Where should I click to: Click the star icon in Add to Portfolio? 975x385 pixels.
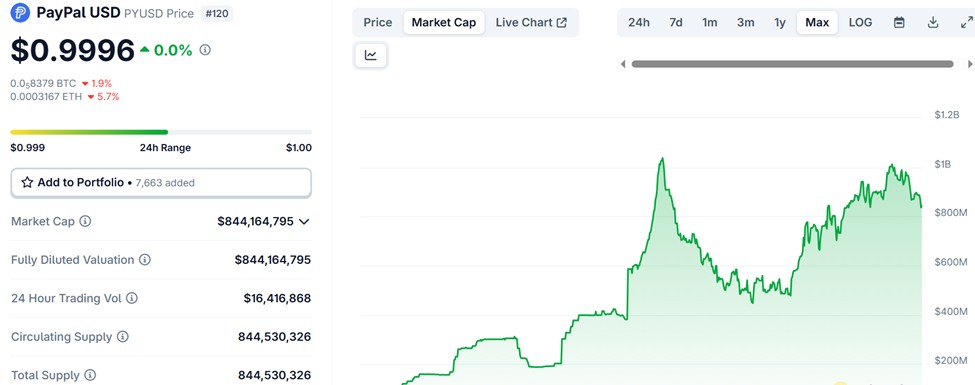(x=27, y=183)
